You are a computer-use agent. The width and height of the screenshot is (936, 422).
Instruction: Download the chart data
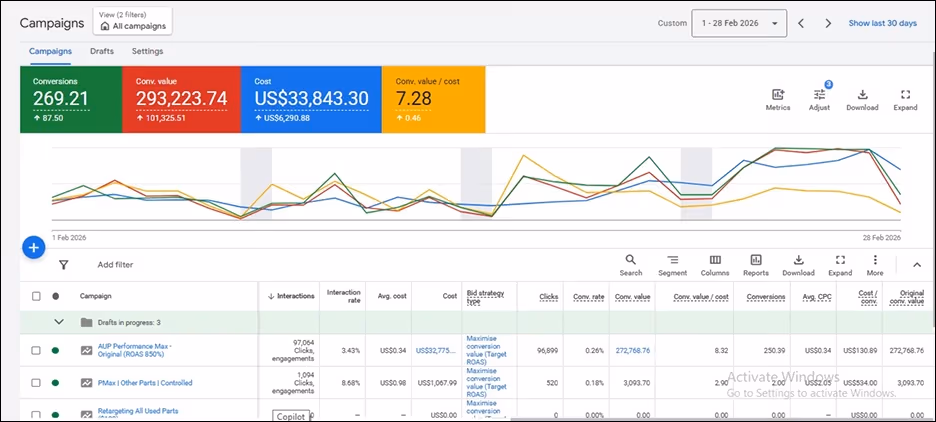862,100
